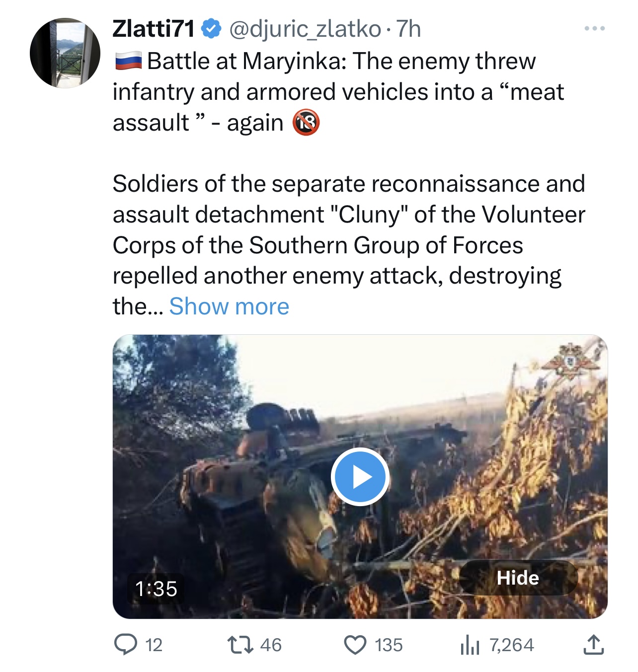Click the Russian flag emoji
Screen dimensions: 638x672
[128, 62]
